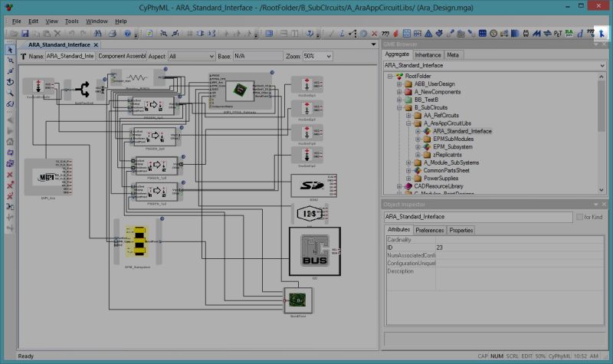Click the MIPI component block

coord(48,177)
